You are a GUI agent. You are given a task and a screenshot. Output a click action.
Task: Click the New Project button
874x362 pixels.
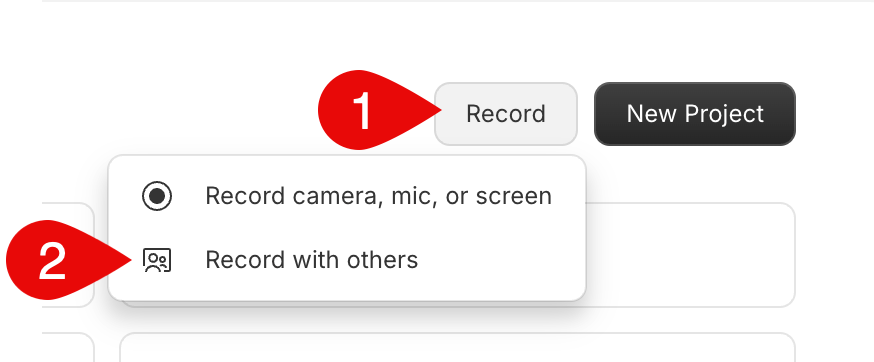[695, 114]
